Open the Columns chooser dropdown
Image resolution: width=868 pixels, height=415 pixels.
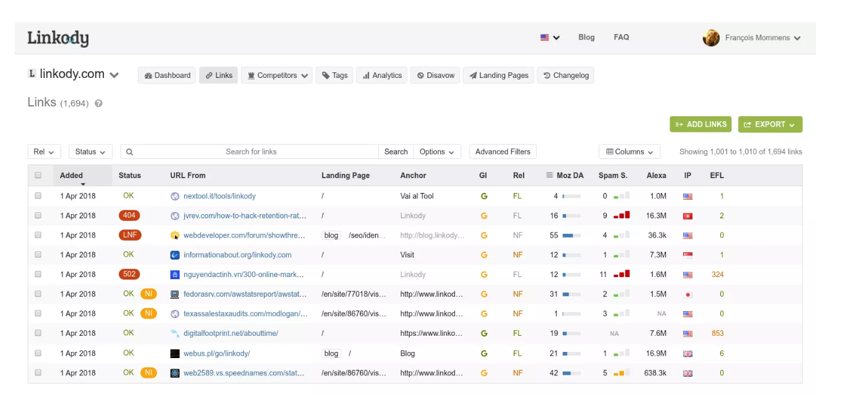[x=629, y=152]
